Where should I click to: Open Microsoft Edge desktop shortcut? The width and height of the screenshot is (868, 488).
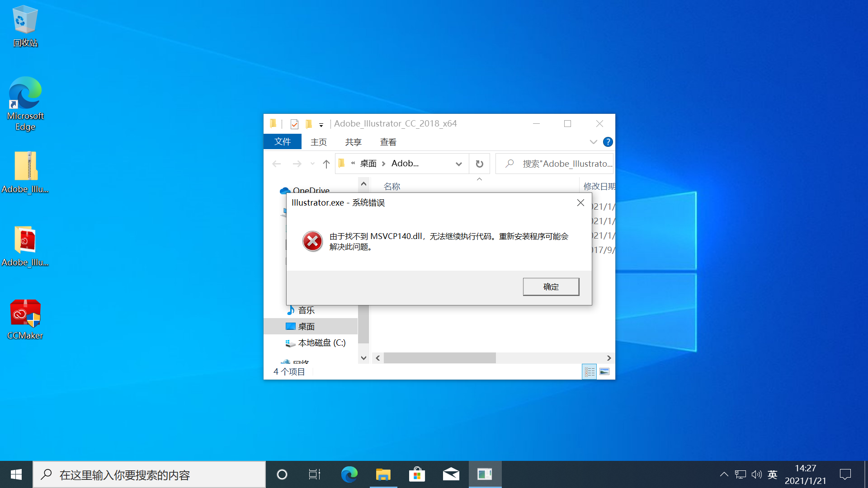click(25, 104)
